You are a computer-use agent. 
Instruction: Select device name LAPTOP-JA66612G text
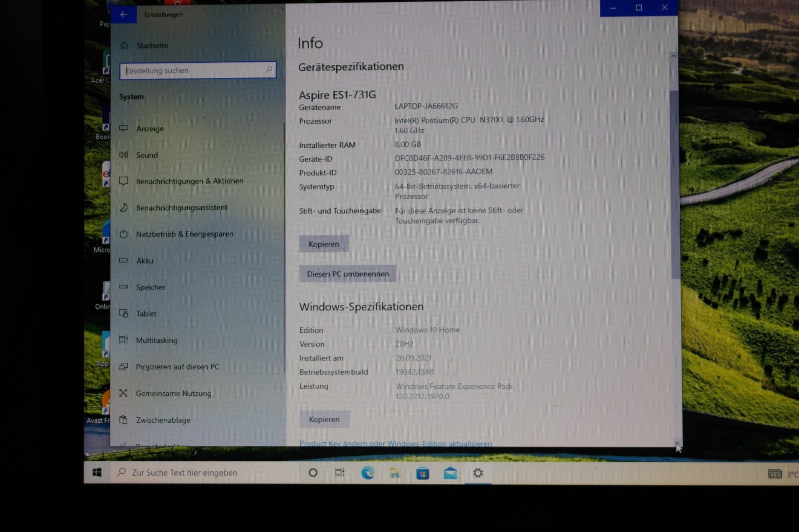426,106
